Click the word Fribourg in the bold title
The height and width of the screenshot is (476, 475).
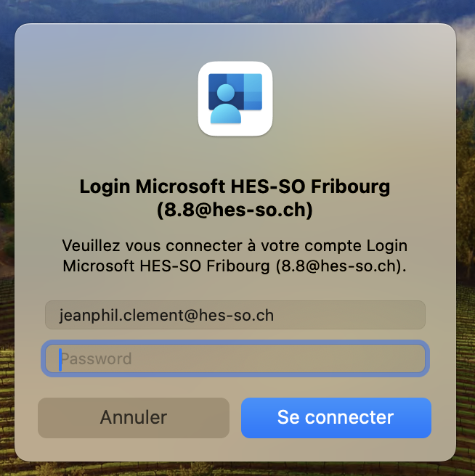click(x=350, y=186)
